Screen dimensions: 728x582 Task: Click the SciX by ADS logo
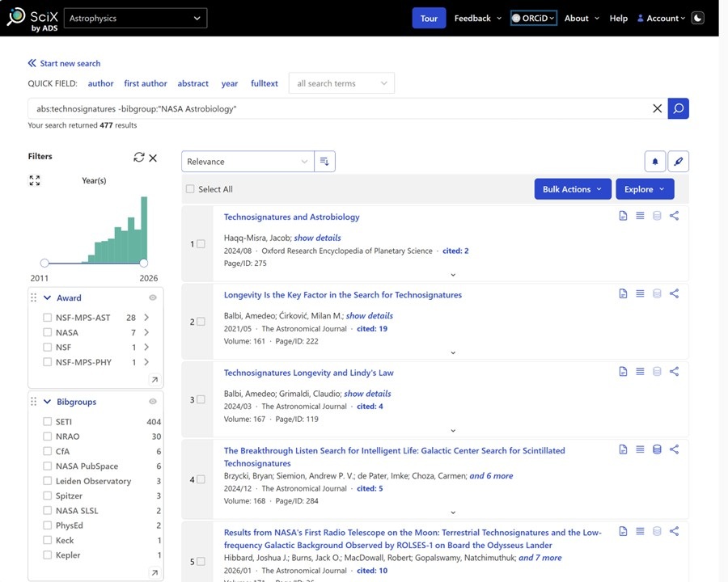pyautogui.click(x=32, y=19)
